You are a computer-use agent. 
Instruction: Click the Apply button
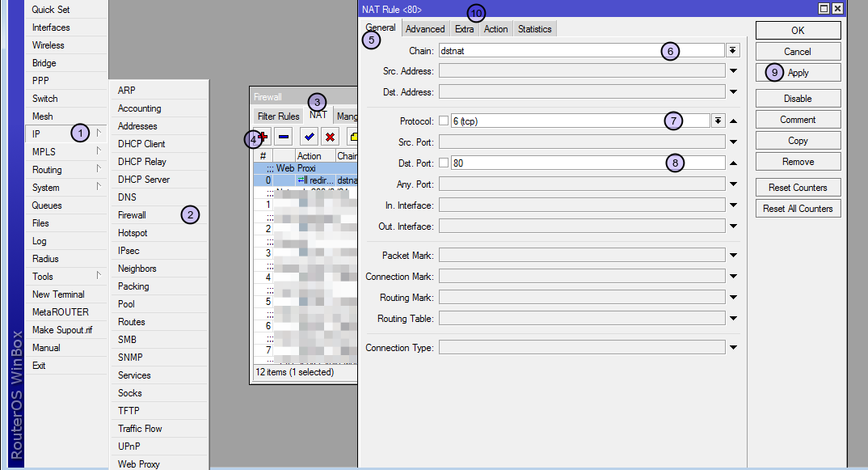point(798,73)
